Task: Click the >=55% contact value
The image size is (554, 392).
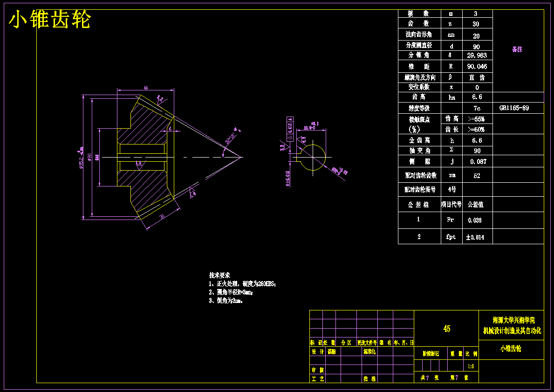Action: click(476, 119)
